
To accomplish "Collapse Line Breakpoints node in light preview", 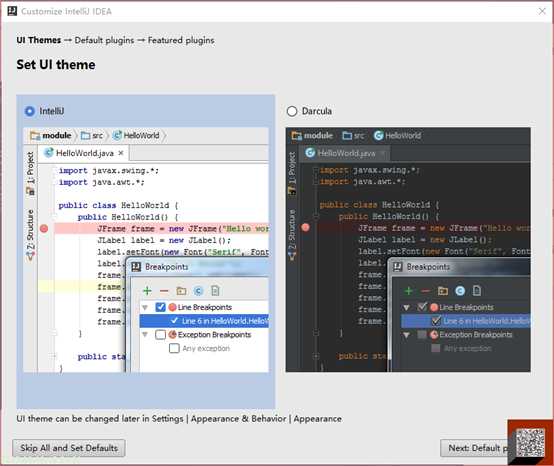I will coord(145,307).
